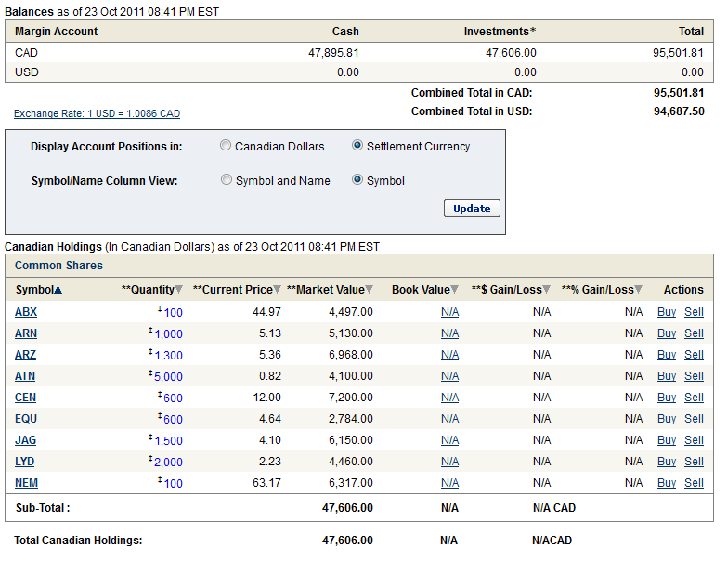Image resolution: width=728 pixels, height=561 pixels.
Task: Choose Settlement Currency display option
Action: 357,146
